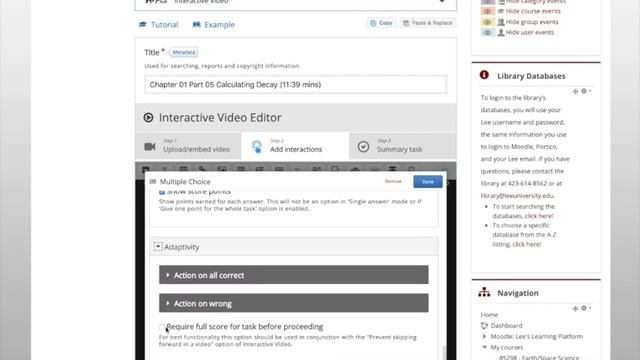Screen dimensions: 640x360
Task: Click the Multiple Choice dialog list icon
Action: 153,182
